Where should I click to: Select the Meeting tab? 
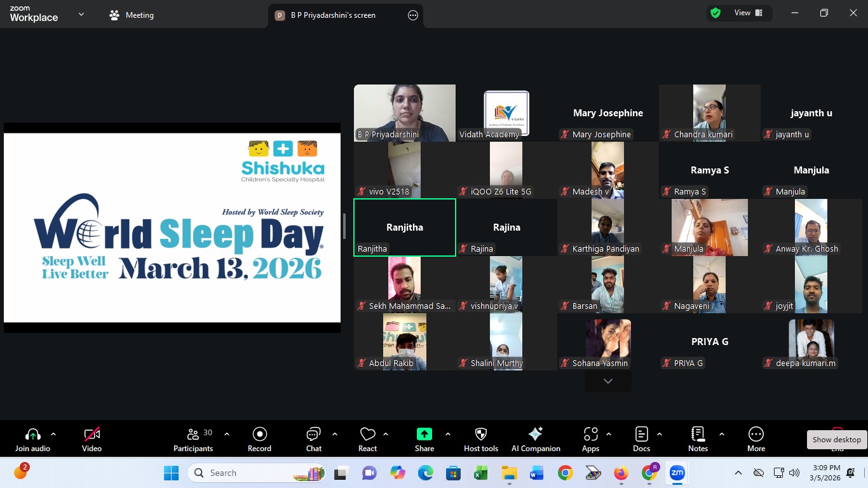(132, 15)
